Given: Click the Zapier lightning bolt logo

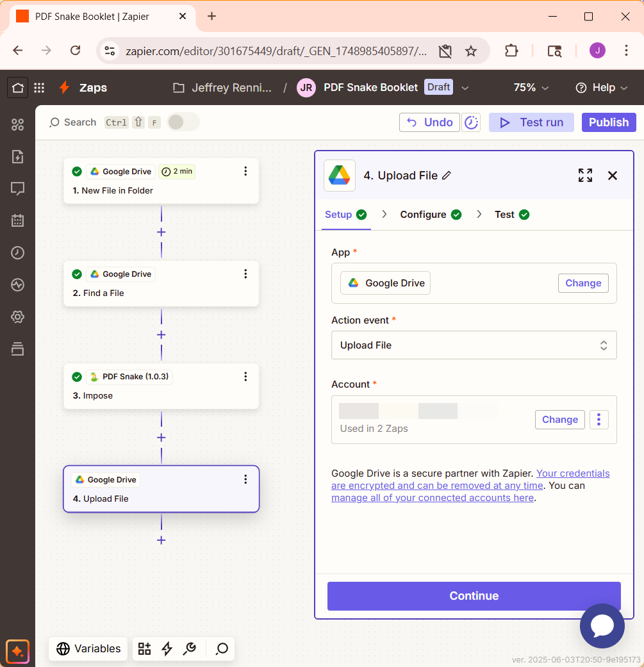Looking at the screenshot, I should (64, 87).
